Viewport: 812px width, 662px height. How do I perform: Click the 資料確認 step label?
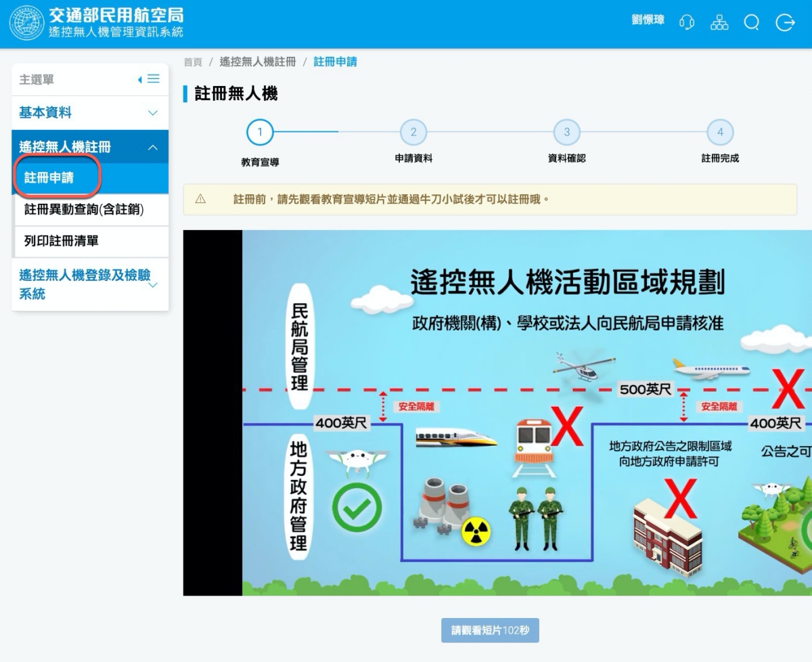coord(567,158)
